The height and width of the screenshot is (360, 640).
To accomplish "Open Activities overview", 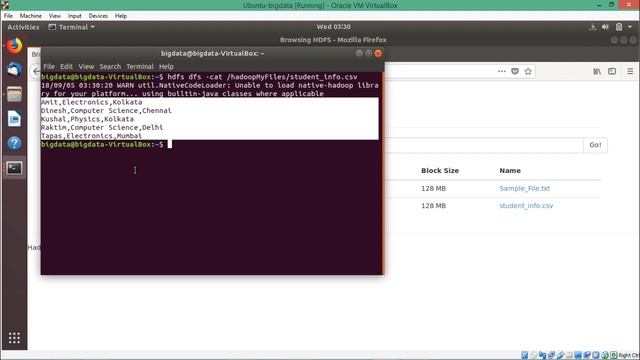I will 23,27.
